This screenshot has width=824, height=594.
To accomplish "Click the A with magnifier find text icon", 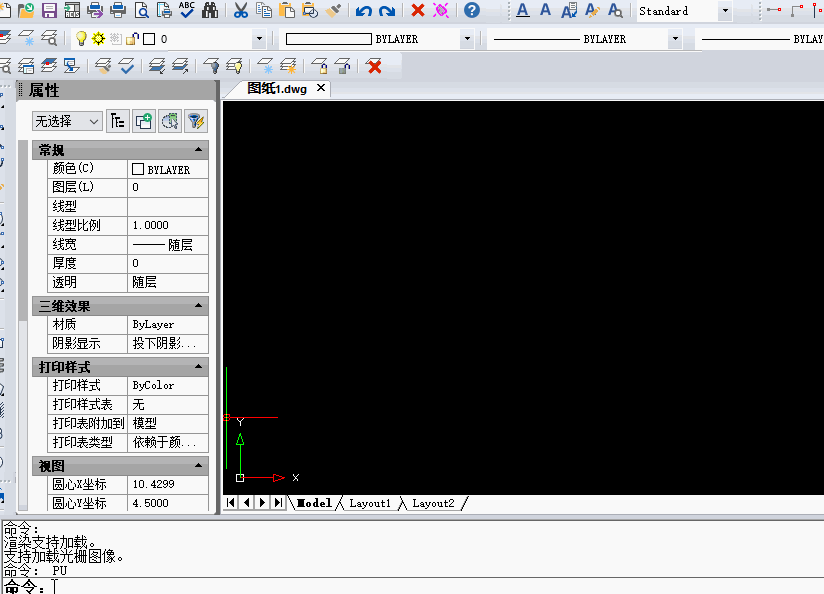I will pyautogui.click(x=615, y=10).
